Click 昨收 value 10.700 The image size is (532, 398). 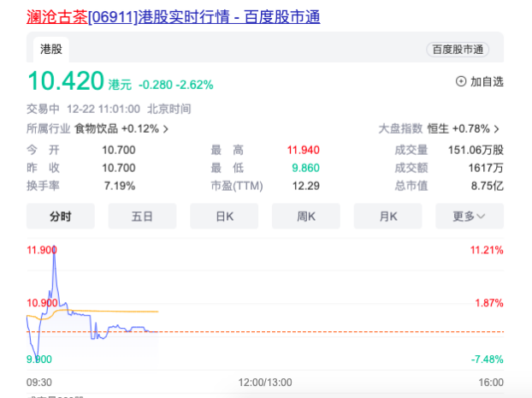(x=119, y=168)
